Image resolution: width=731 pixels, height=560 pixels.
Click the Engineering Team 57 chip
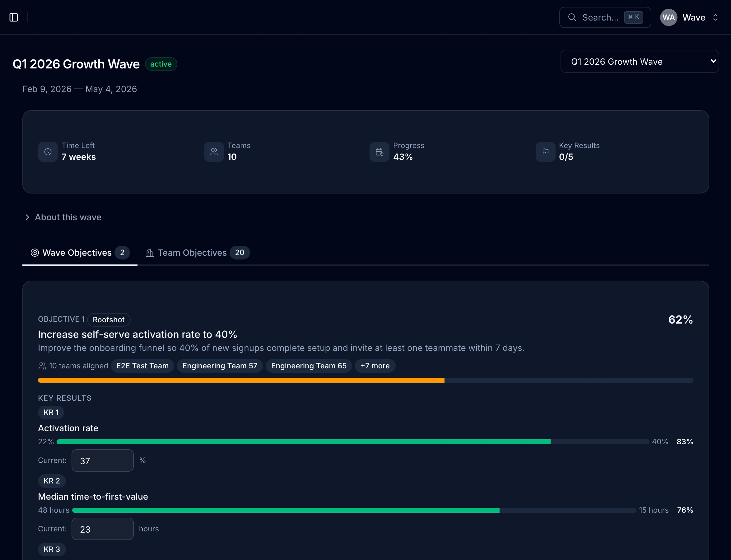[220, 366]
